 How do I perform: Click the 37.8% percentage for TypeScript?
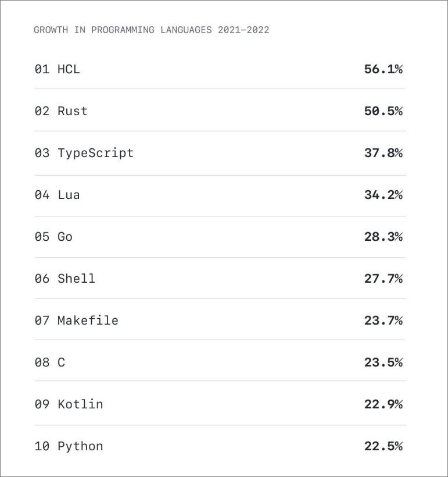383,153
